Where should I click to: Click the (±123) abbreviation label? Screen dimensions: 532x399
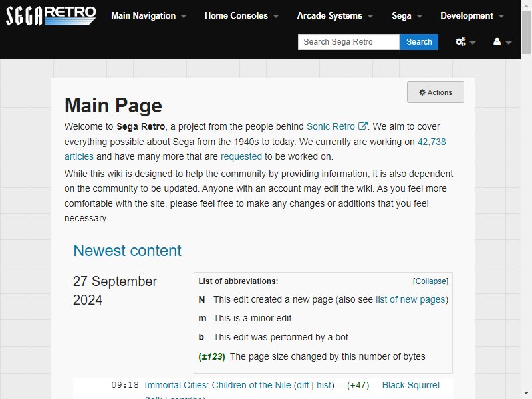(211, 357)
